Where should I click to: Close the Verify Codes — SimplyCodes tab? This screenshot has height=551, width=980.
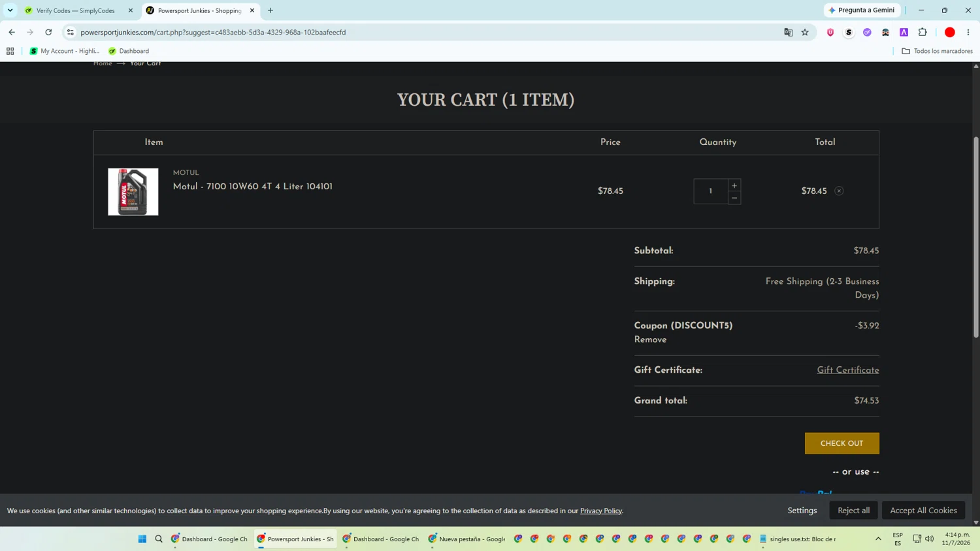coord(131,10)
